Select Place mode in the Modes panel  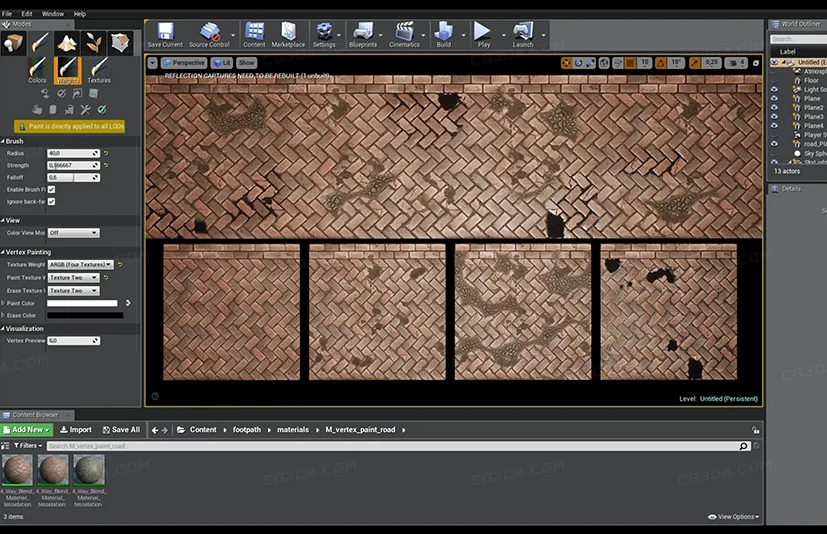[13, 43]
